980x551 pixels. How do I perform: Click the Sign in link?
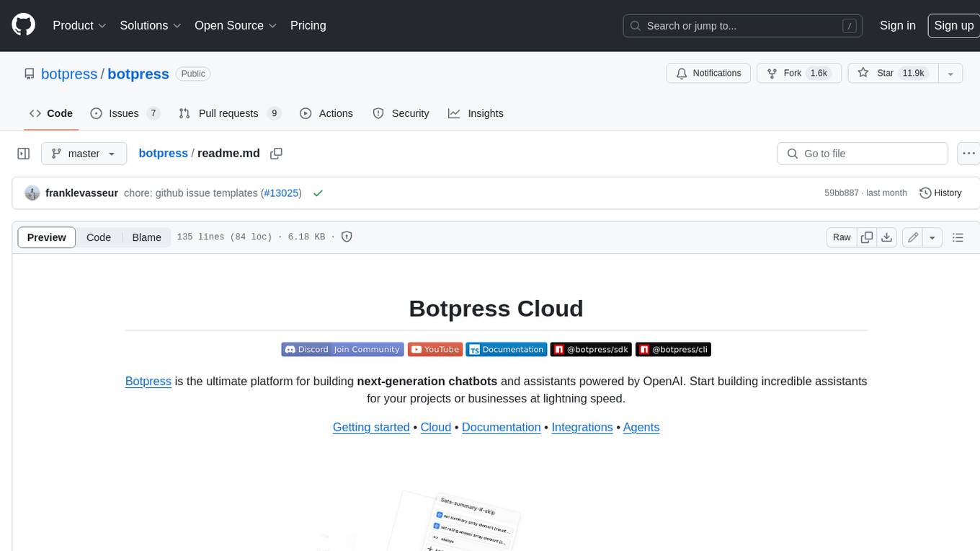click(x=898, y=25)
